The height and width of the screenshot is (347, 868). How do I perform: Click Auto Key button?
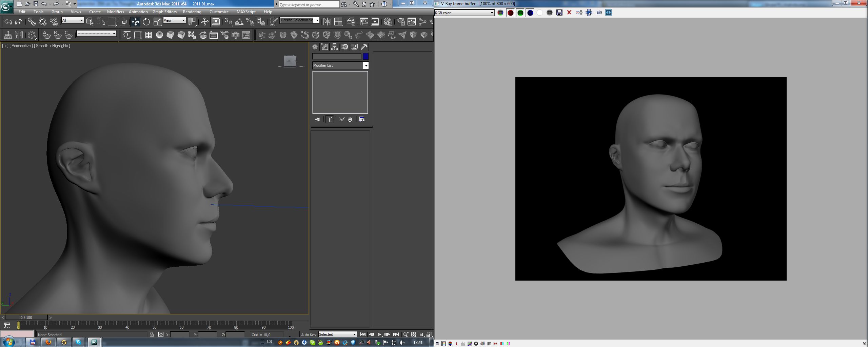click(x=308, y=334)
